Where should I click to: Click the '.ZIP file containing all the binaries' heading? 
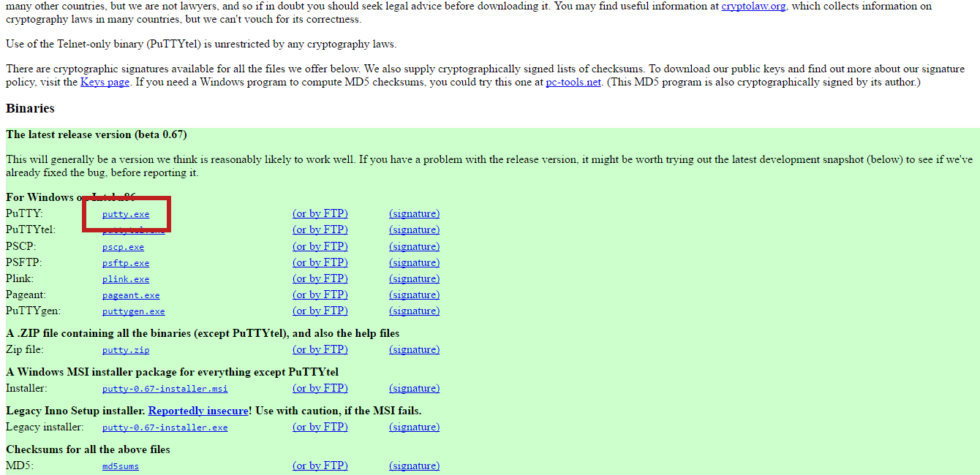[203, 333]
